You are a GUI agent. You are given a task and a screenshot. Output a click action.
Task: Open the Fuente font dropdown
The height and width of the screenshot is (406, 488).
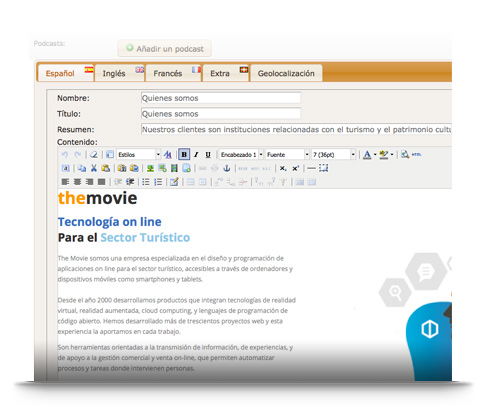pos(287,155)
